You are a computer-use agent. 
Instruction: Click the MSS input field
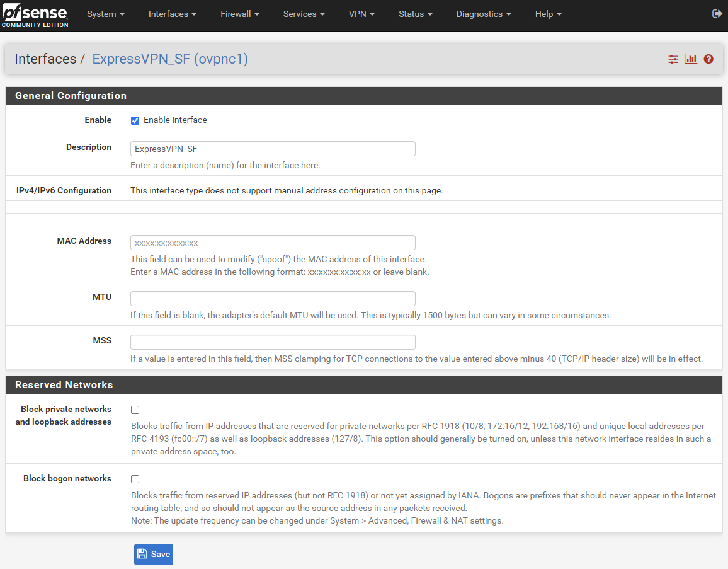[273, 342]
